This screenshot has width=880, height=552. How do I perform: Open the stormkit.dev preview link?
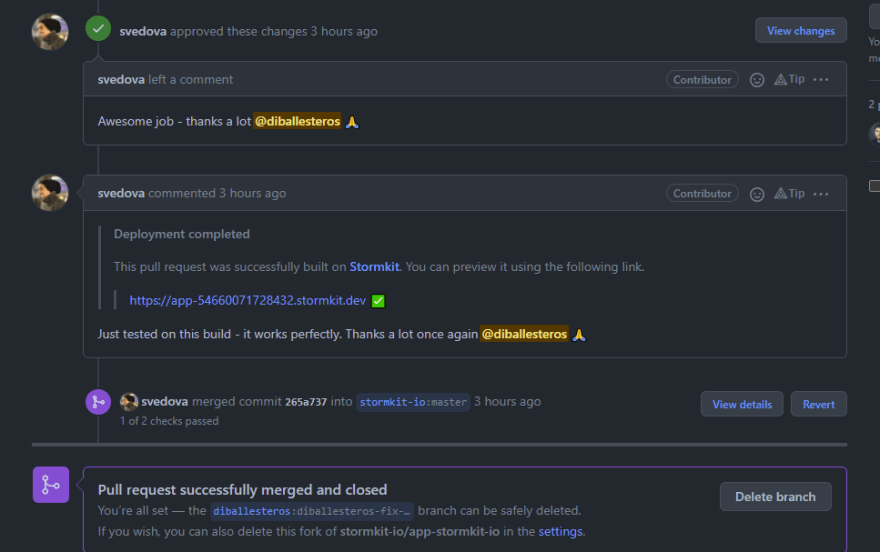point(248,300)
